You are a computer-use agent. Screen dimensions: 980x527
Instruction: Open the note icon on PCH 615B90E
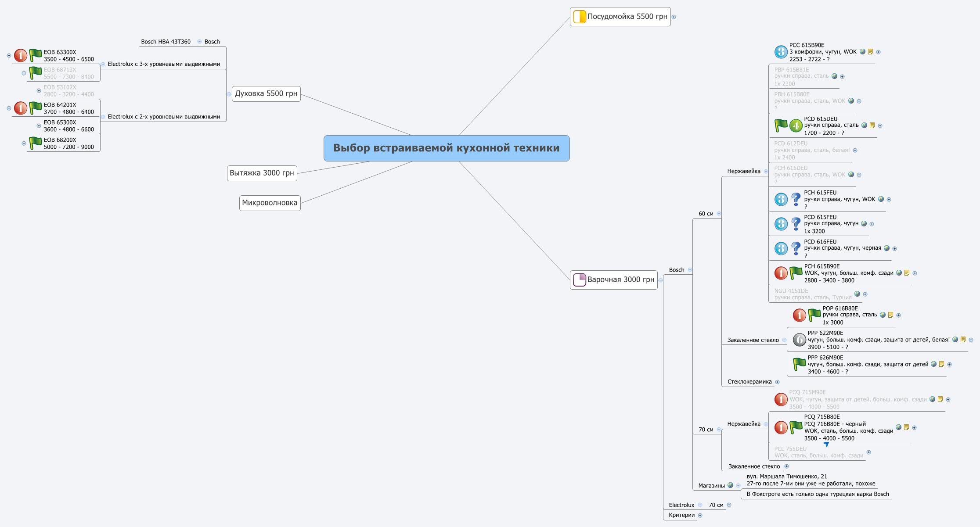[x=907, y=273]
